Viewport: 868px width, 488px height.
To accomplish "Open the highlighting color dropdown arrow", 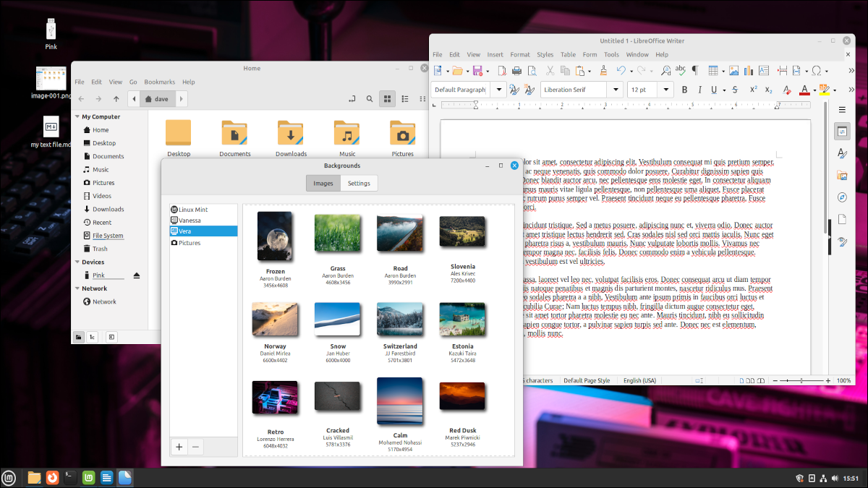I will (834, 90).
